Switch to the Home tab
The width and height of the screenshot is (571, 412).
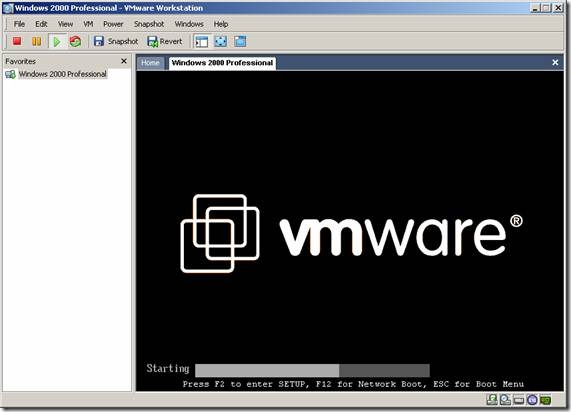[150, 63]
